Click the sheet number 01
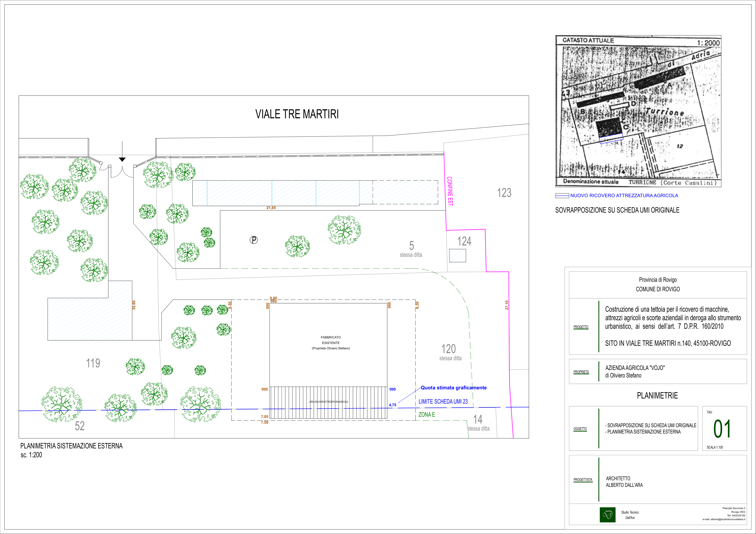The width and height of the screenshot is (756, 534). click(x=723, y=429)
